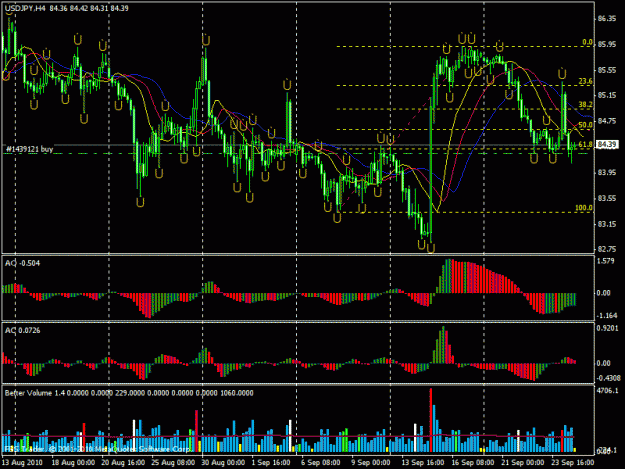Click the AC 0.0726 indicator label
Screen dimensions: 625x469
point(22,330)
